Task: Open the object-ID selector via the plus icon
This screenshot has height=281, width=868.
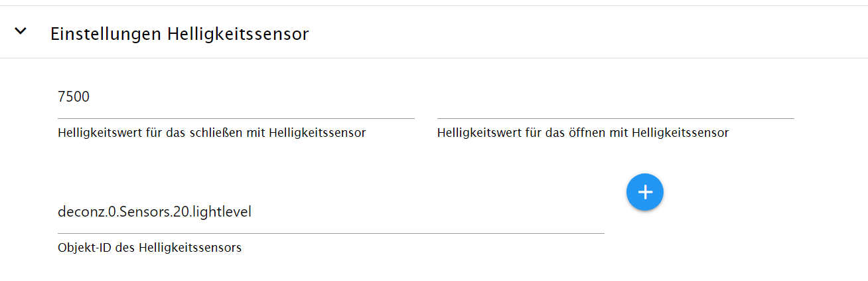Action: (x=644, y=192)
